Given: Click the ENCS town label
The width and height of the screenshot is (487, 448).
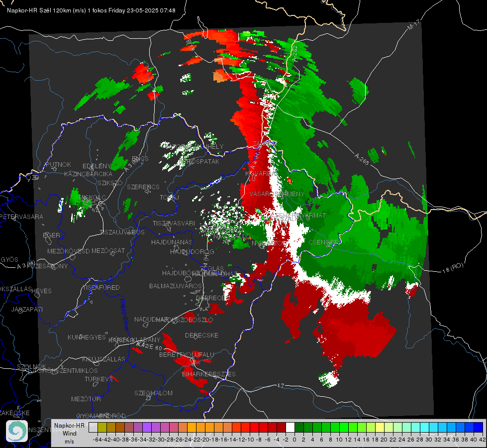Looking at the screenshot, I should click(140, 159).
